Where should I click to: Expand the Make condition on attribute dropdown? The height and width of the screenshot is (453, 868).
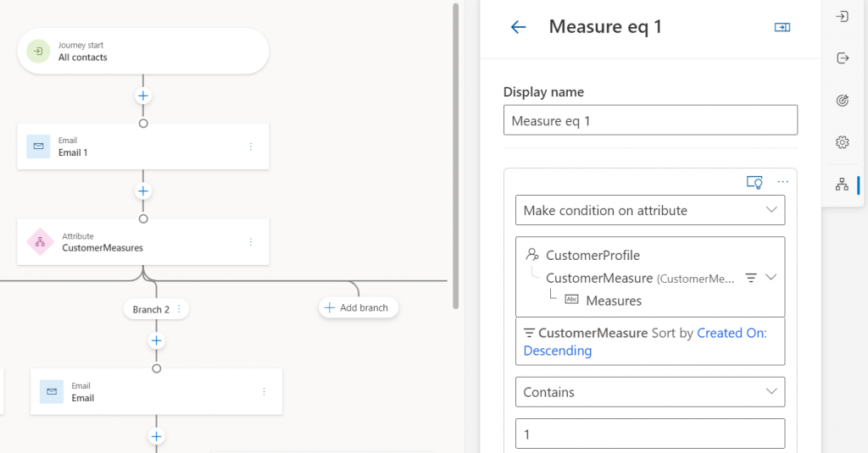tap(771, 210)
